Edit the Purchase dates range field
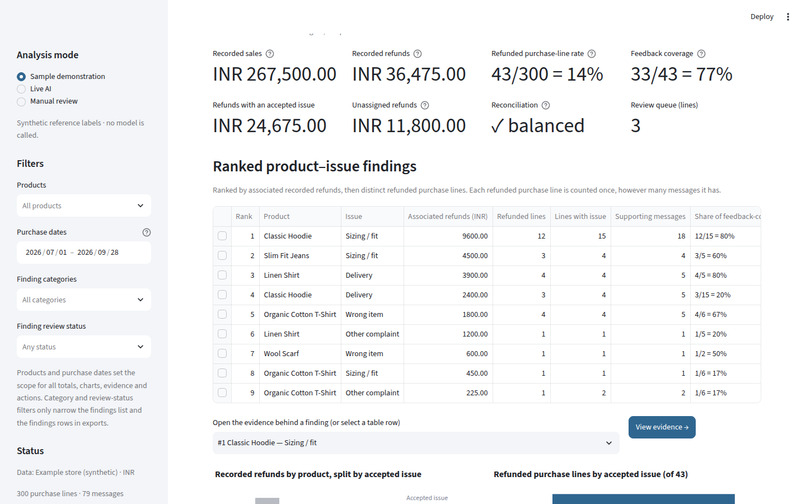 point(84,253)
